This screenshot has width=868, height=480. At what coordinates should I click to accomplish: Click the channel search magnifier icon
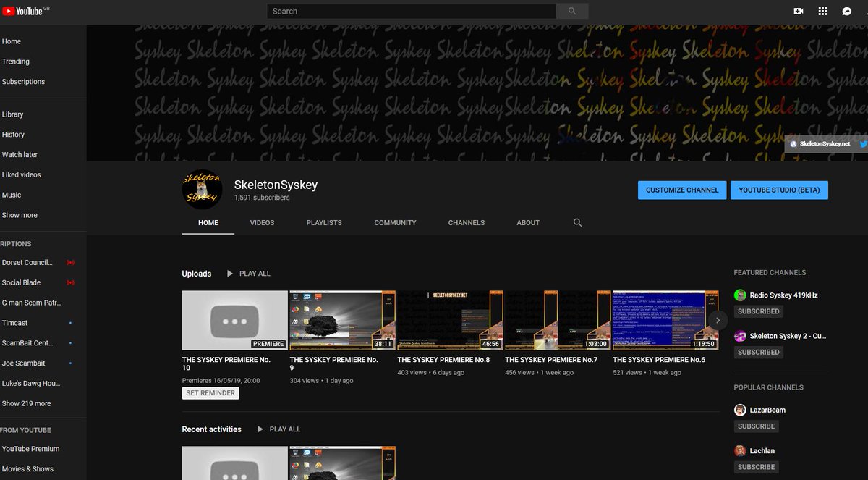point(578,223)
